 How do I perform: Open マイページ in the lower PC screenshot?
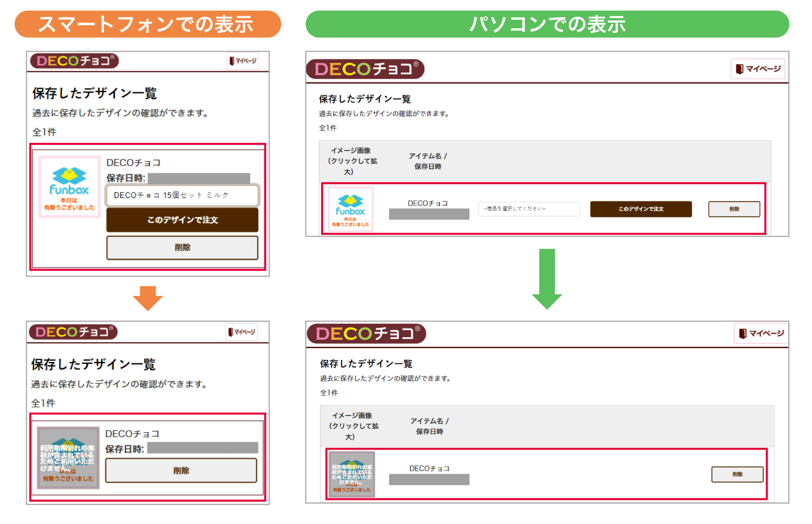click(761, 333)
